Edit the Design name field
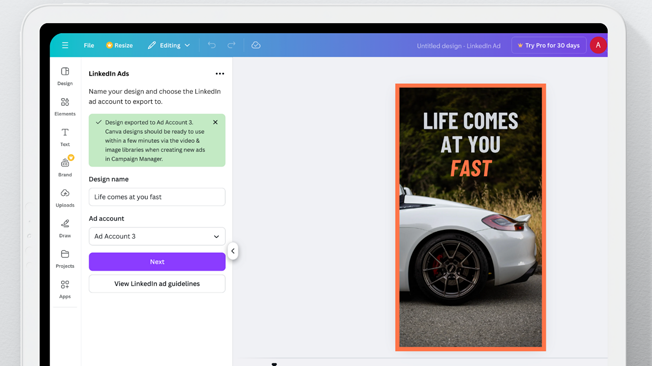652x366 pixels. coord(157,197)
